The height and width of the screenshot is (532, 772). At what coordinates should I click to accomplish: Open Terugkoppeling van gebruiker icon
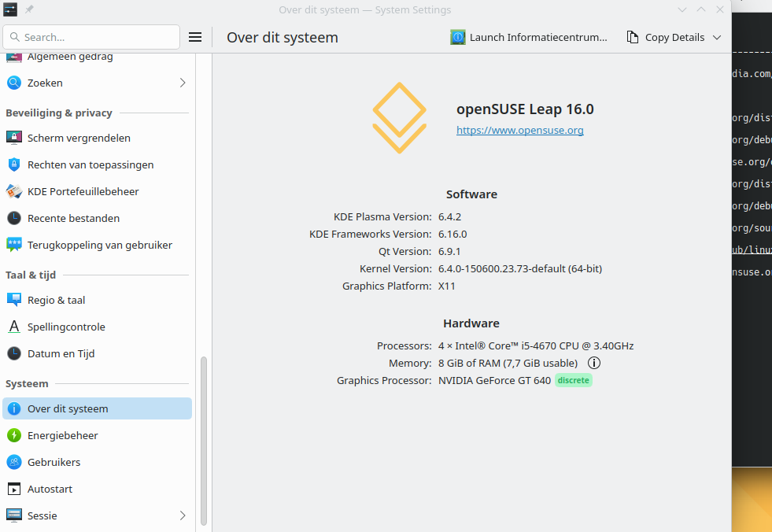[14, 245]
